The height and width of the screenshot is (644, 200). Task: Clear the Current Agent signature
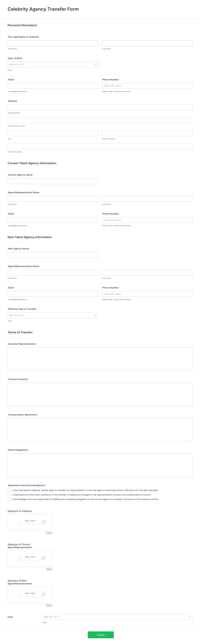[49, 569]
